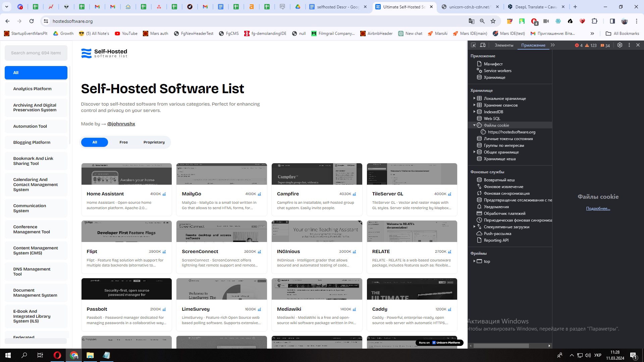Collapse the Файлы cookie tree node
The width and height of the screenshot is (644, 362).
(474, 125)
